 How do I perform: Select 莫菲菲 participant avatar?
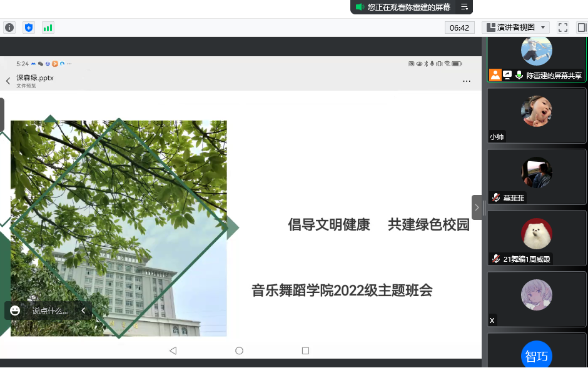point(537,172)
